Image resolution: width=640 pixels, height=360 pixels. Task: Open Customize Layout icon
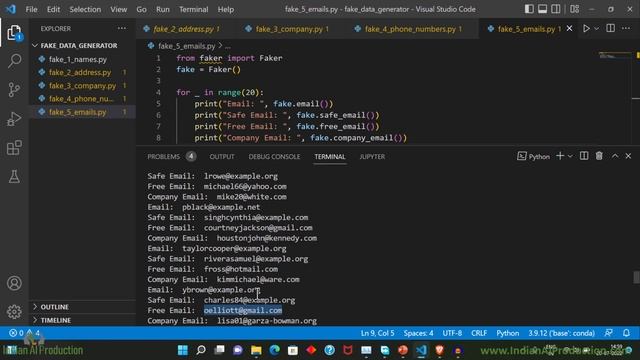[574, 9]
